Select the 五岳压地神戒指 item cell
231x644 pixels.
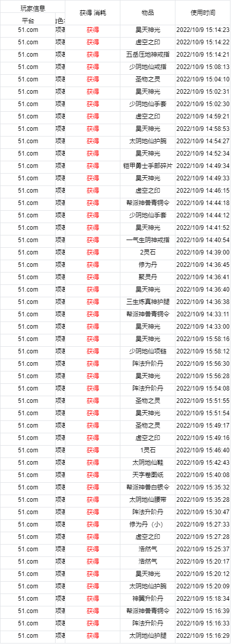(148, 55)
